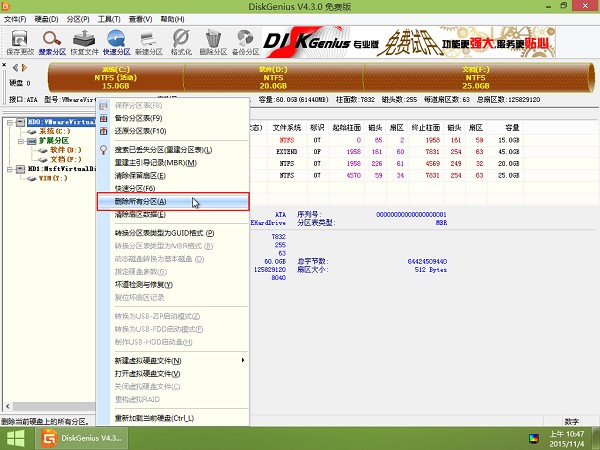Choose 坏道检测与修复(Y) menu entry

(173, 285)
